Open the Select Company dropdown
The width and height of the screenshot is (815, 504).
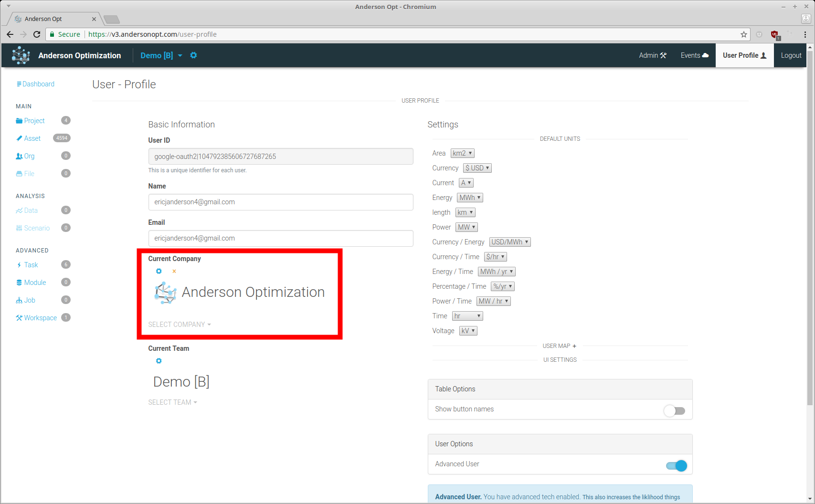(x=179, y=325)
